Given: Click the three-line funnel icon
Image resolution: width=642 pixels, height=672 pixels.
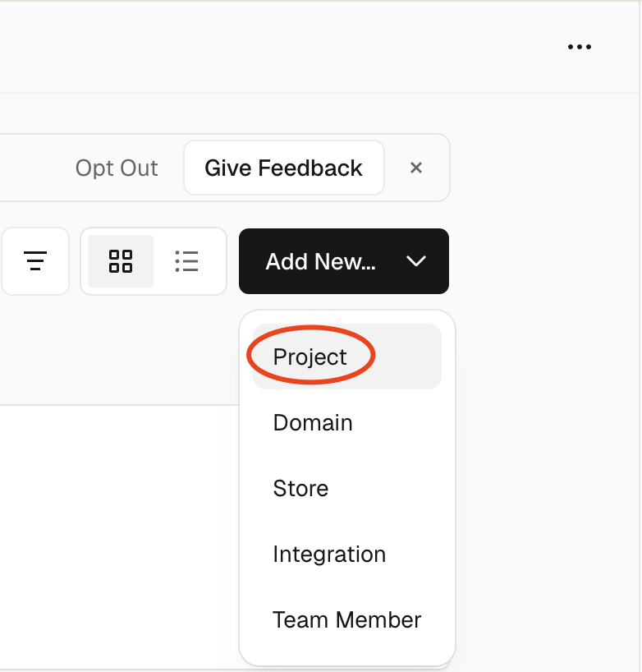Looking at the screenshot, I should [35, 261].
